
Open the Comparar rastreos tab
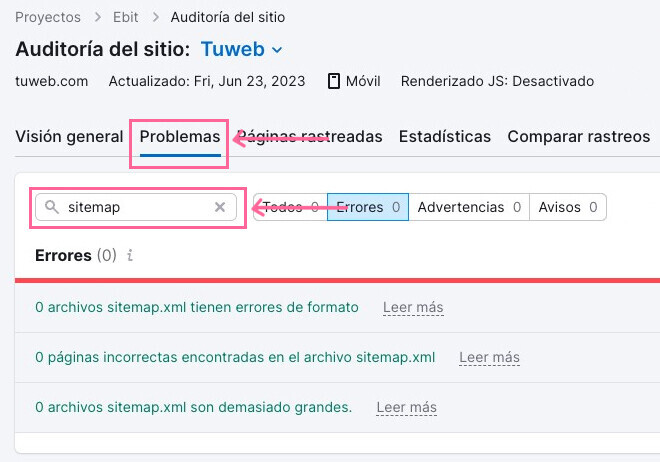tap(579, 137)
